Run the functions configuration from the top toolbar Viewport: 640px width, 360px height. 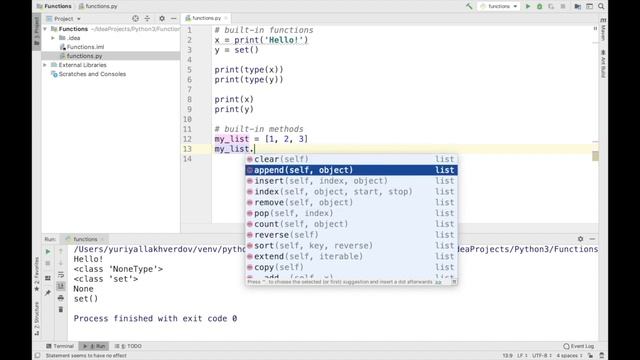click(528, 6)
